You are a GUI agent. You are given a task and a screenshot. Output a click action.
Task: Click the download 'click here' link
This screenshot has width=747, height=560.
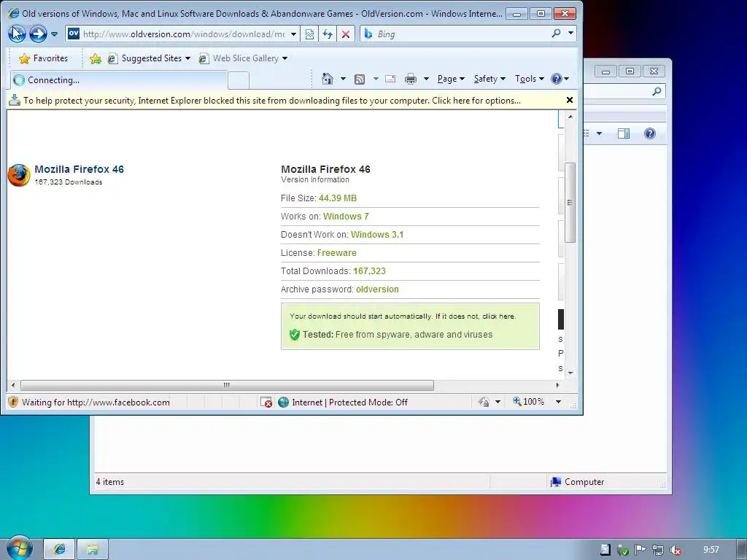point(498,316)
